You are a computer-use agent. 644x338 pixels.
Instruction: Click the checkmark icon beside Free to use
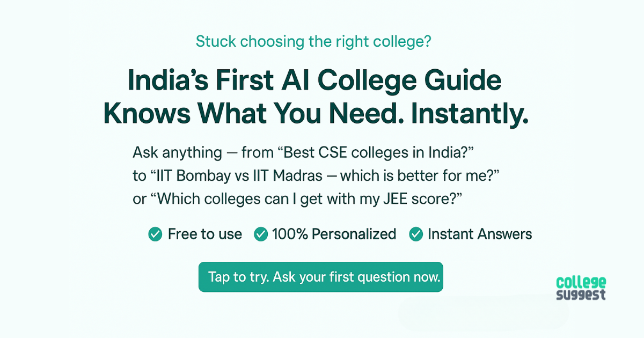[155, 234]
